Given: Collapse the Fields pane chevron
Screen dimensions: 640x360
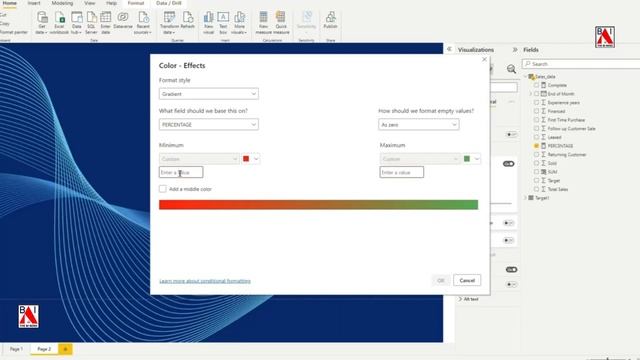Looking at the screenshot, I should (515, 49).
